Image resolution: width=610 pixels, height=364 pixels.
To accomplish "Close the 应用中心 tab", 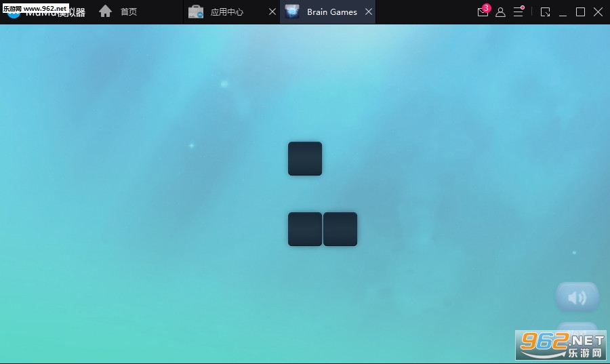I will [x=272, y=12].
